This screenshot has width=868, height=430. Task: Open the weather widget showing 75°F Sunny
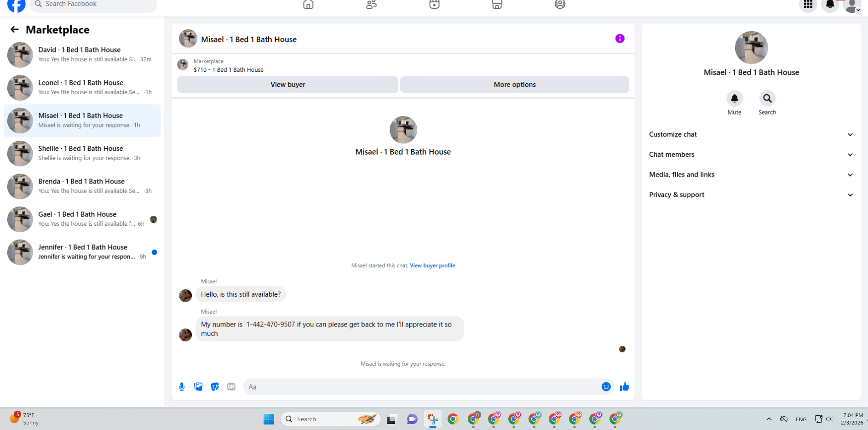[x=25, y=419]
